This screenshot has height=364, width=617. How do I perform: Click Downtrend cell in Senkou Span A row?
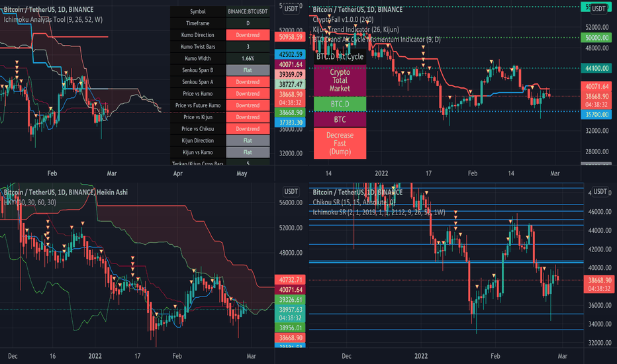click(x=248, y=82)
